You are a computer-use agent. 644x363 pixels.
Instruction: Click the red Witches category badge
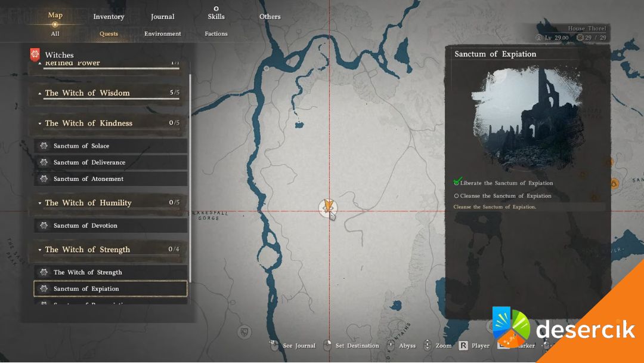35,55
